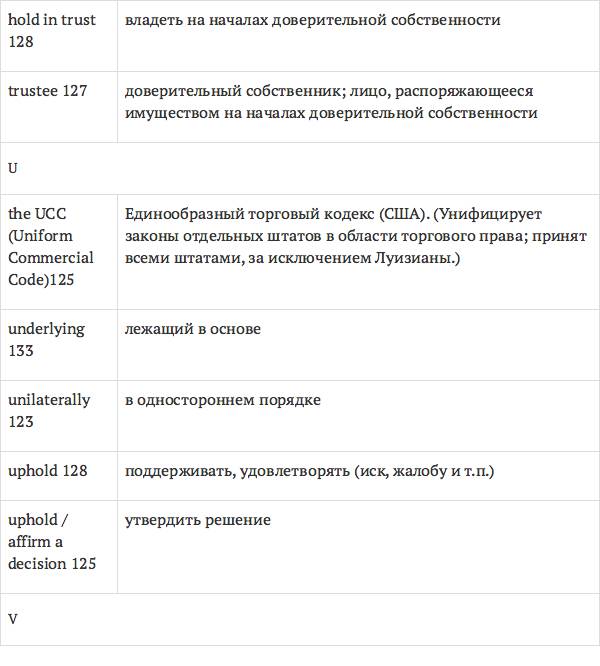Screen dimensions: 600x666
Task: Click the letter "V" section header
Action: tap(12, 619)
